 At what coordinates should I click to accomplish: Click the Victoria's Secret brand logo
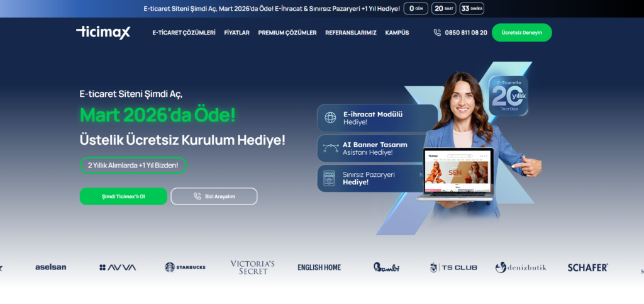click(x=253, y=267)
